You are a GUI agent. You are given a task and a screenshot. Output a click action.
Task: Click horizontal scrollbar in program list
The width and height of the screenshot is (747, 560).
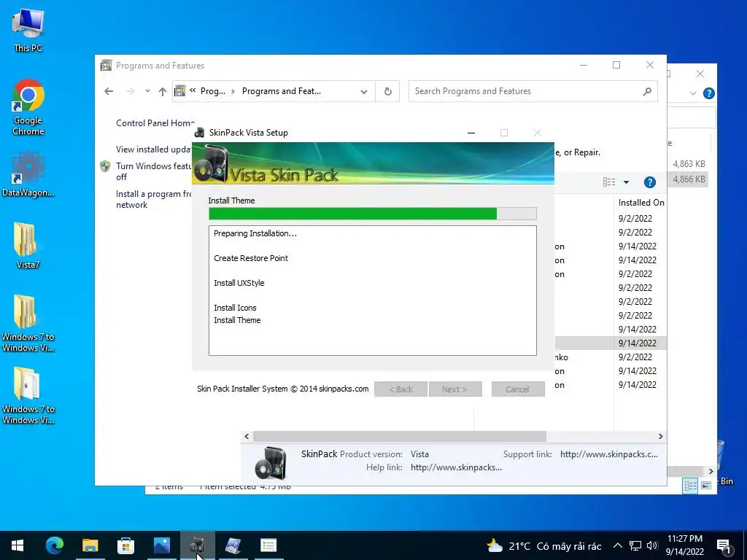tap(400, 436)
